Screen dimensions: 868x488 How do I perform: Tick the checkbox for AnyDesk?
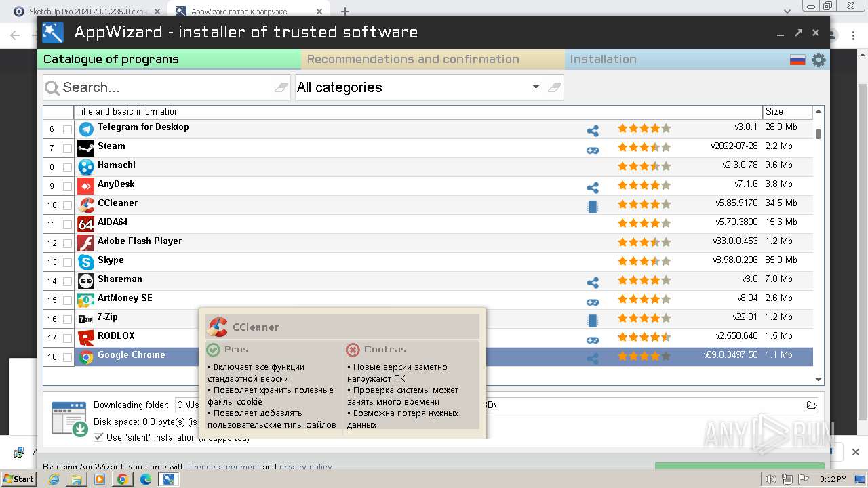(67, 186)
